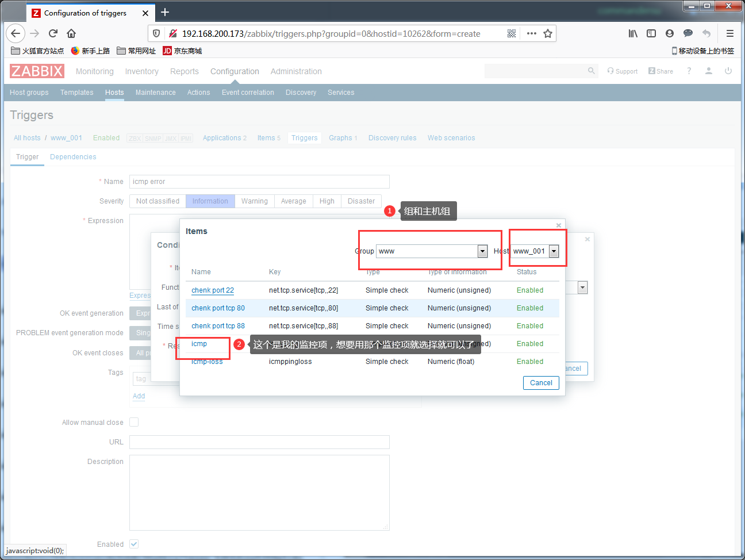Open the 京东商城 bookmark
This screenshot has width=745, height=560.
click(x=182, y=51)
